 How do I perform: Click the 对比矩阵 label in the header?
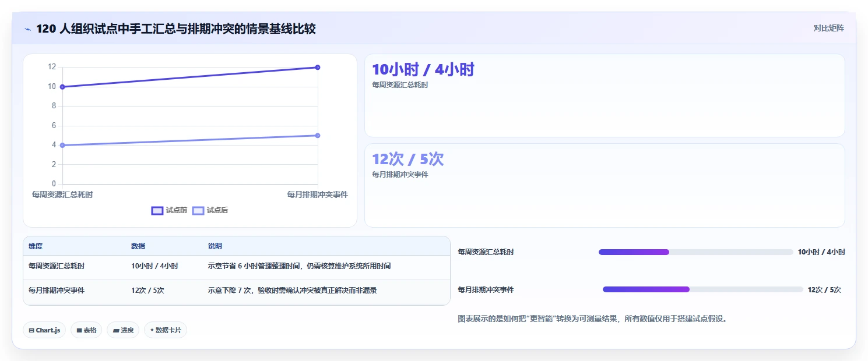click(x=828, y=28)
